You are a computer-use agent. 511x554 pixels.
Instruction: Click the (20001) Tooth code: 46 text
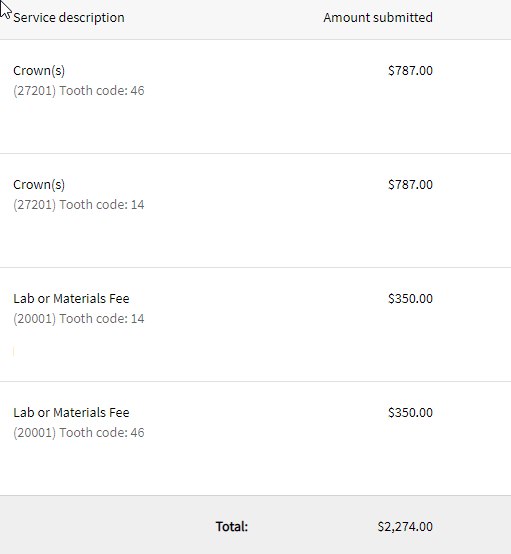(79, 433)
